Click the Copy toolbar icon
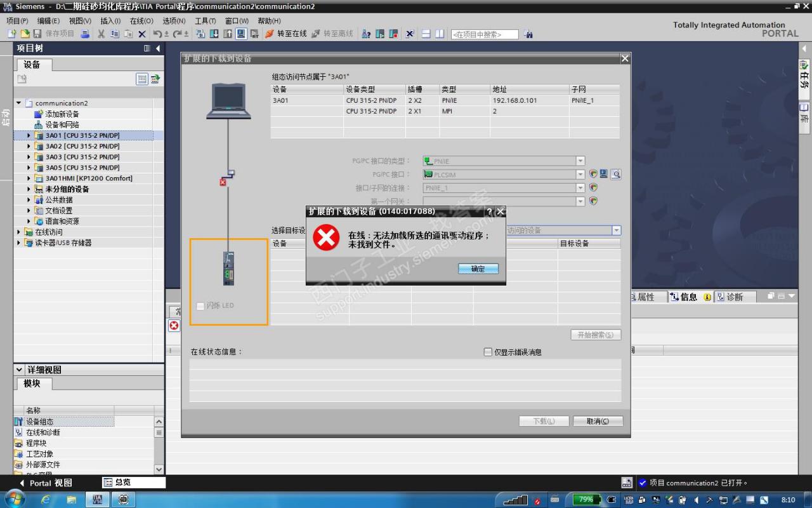 click(114, 34)
